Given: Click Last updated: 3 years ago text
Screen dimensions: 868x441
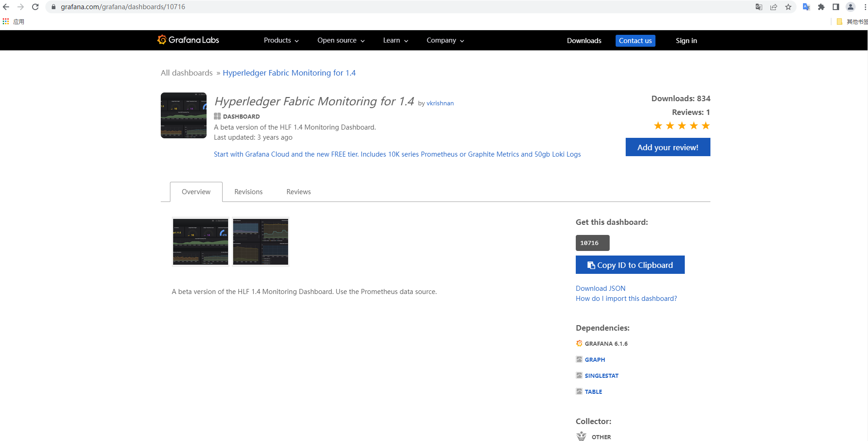Looking at the screenshot, I should [x=253, y=137].
